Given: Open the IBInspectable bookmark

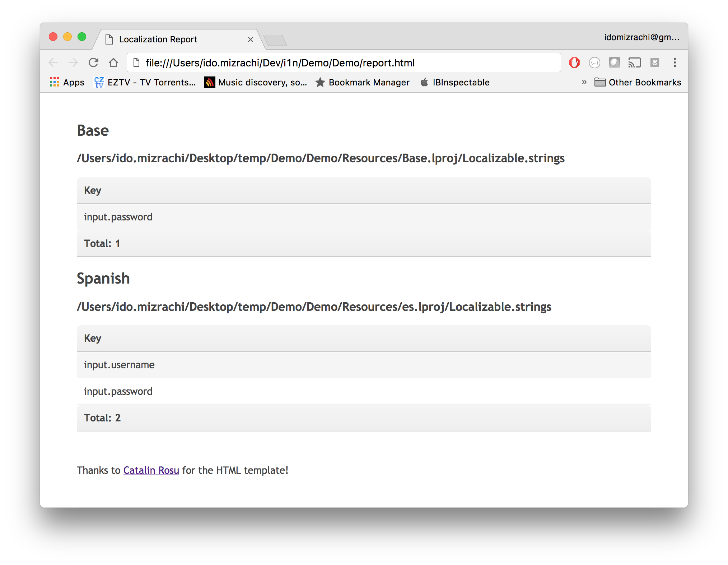Looking at the screenshot, I should (x=455, y=83).
